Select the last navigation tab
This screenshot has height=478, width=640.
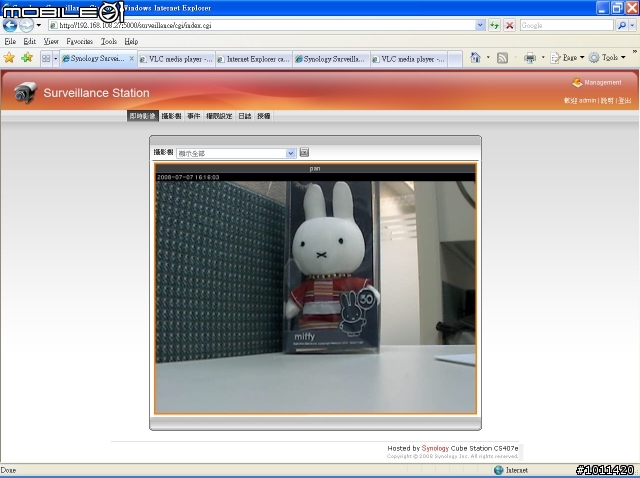[264, 116]
